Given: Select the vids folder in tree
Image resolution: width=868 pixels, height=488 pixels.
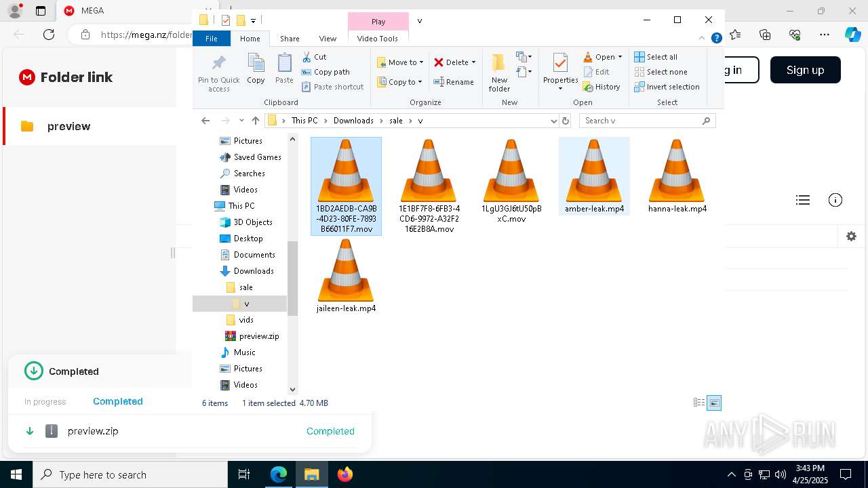Looking at the screenshot, I should [x=239, y=320].
